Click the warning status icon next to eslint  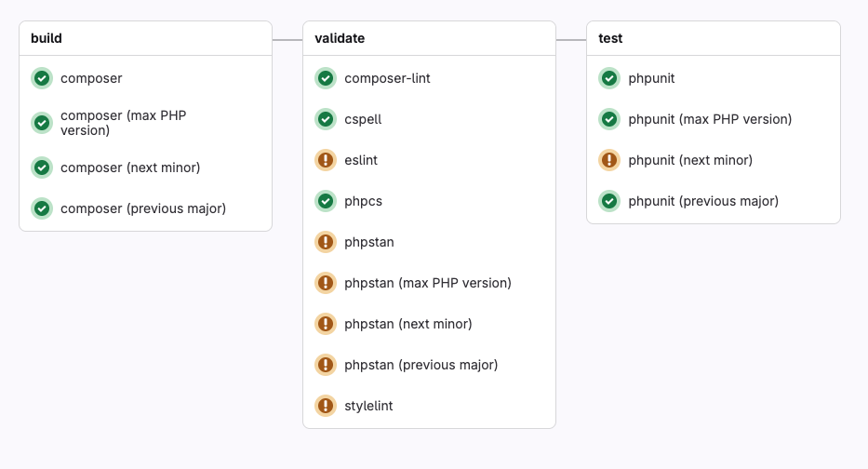click(326, 160)
